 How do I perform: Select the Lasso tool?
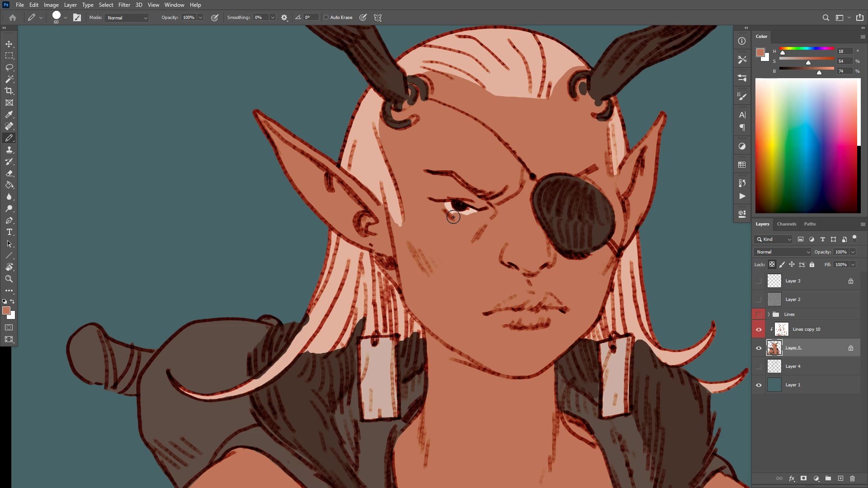(x=9, y=67)
